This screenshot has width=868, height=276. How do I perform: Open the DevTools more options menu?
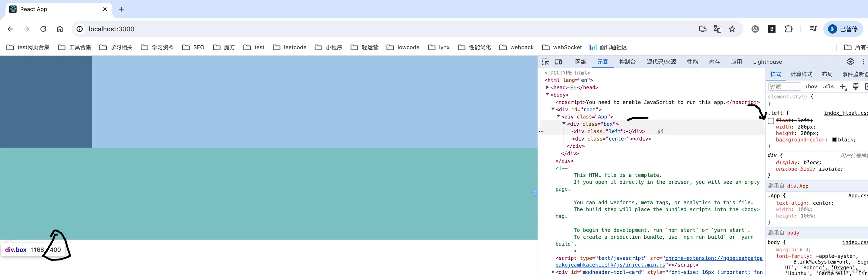863,62
